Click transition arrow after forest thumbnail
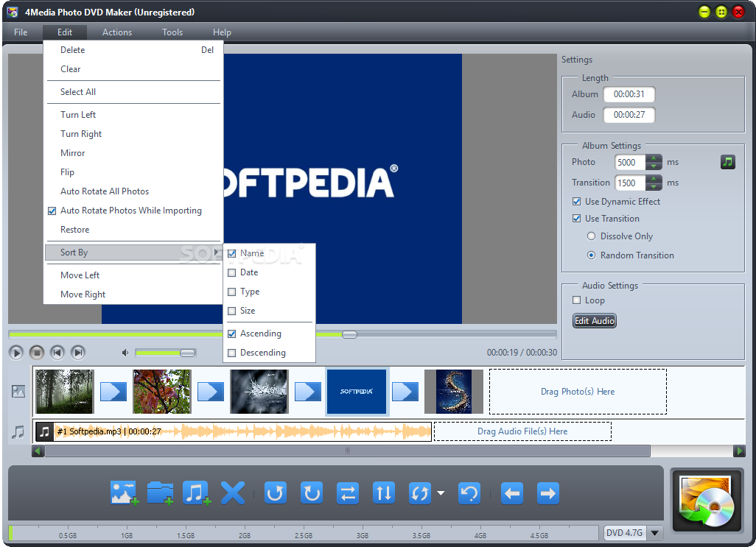The width and height of the screenshot is (756, 547). coord(113,392)
